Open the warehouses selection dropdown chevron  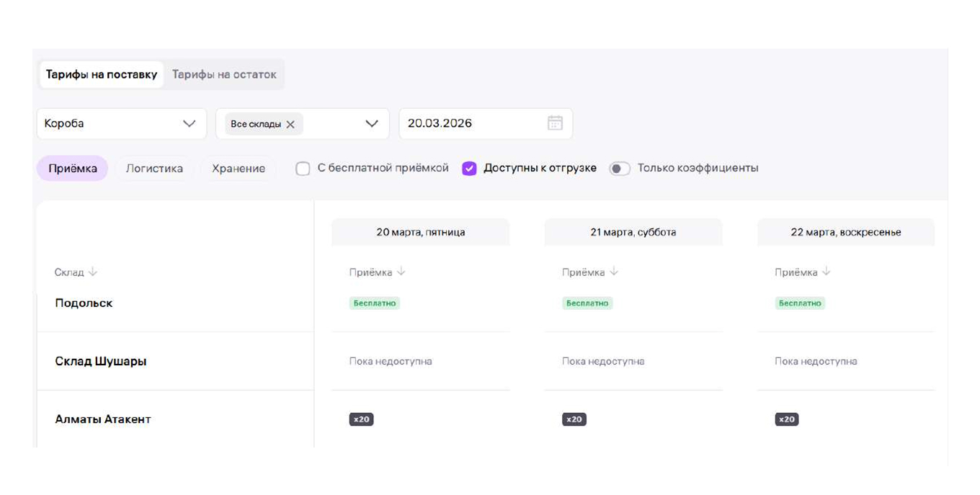pyautogui.click(x=372, y=123)
